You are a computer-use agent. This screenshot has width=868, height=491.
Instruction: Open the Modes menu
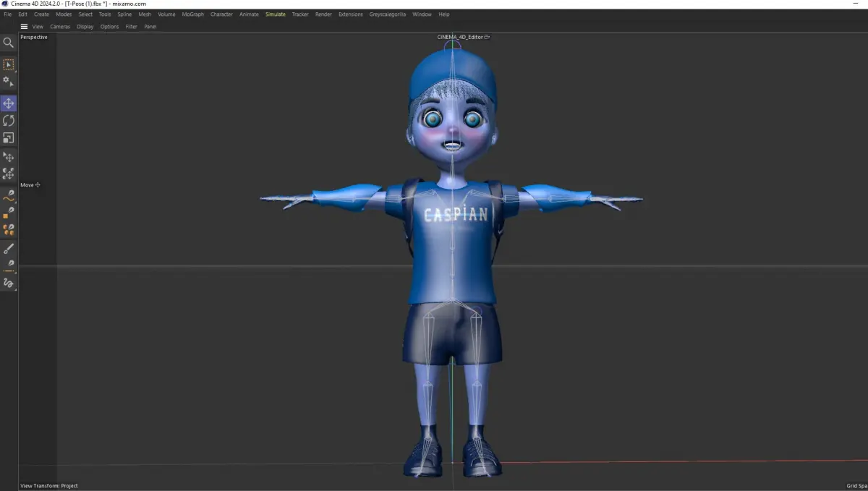click(64, 14)
